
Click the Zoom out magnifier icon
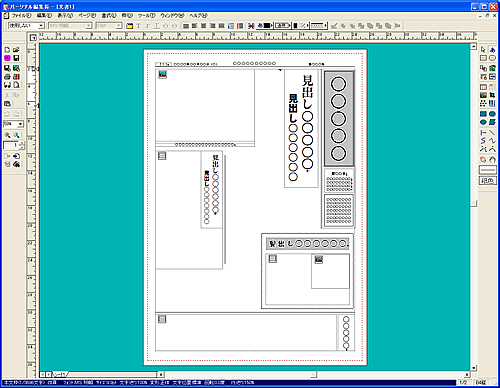tap(16, 135)
